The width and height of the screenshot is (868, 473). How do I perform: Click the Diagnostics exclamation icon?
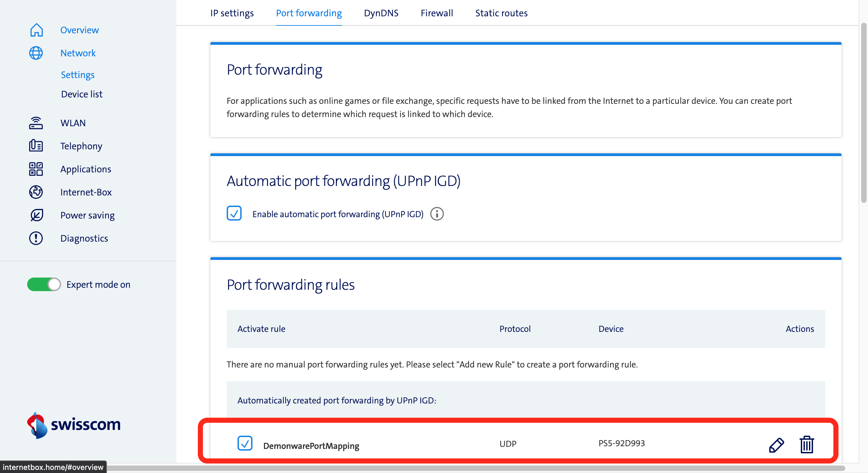tap(36, 238)
